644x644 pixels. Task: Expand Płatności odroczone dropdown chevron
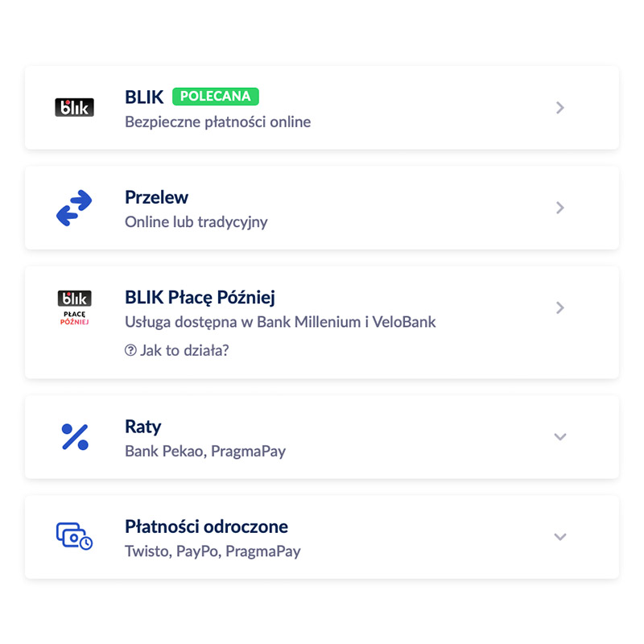coord(560,537)
